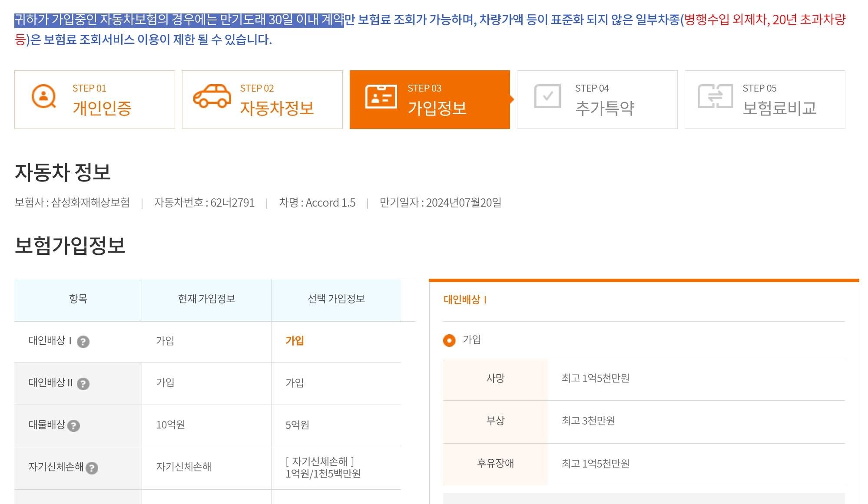Click the ID card icon in STEP 03

(381, 96)
